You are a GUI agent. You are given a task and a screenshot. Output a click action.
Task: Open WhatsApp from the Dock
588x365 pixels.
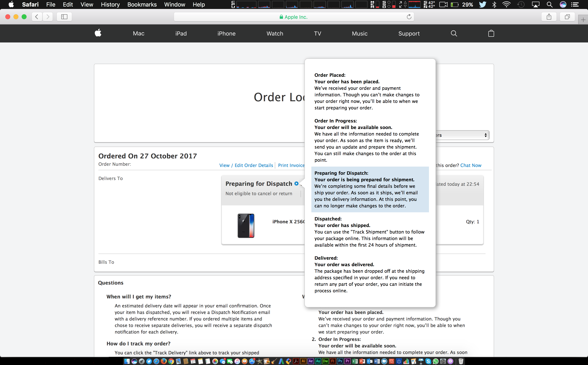point(436,361)
